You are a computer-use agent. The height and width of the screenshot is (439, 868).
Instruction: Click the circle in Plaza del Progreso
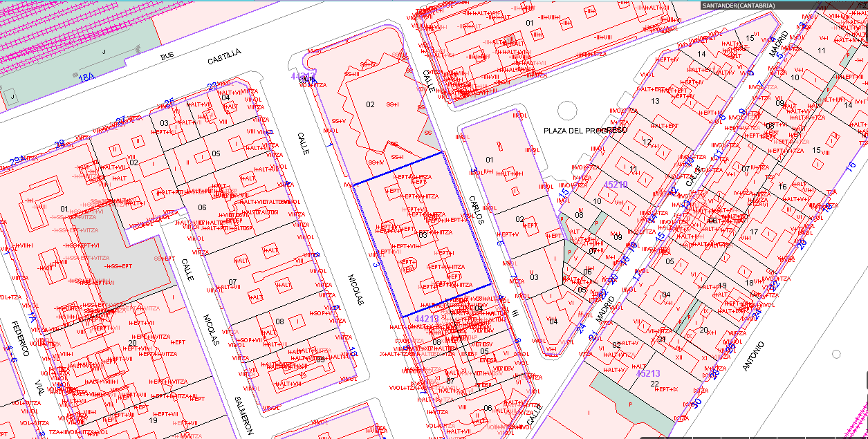(x=567, y=110)
